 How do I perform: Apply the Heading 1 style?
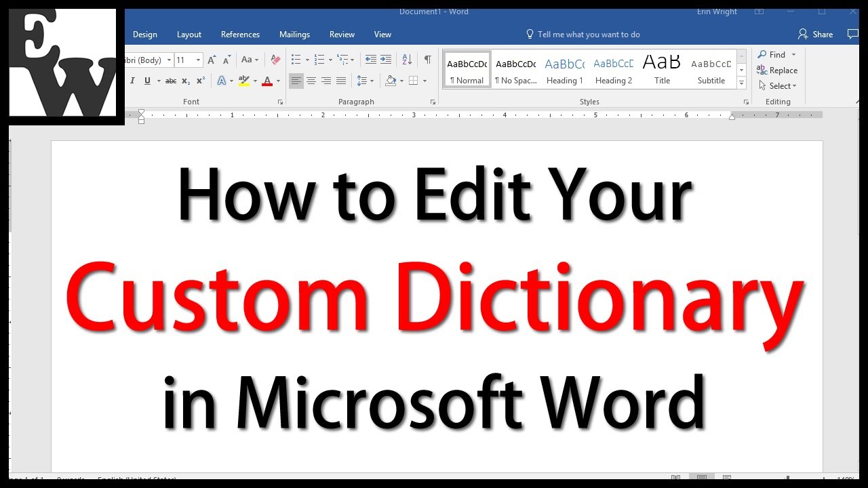pyautogui.click(x=564, y=70)
